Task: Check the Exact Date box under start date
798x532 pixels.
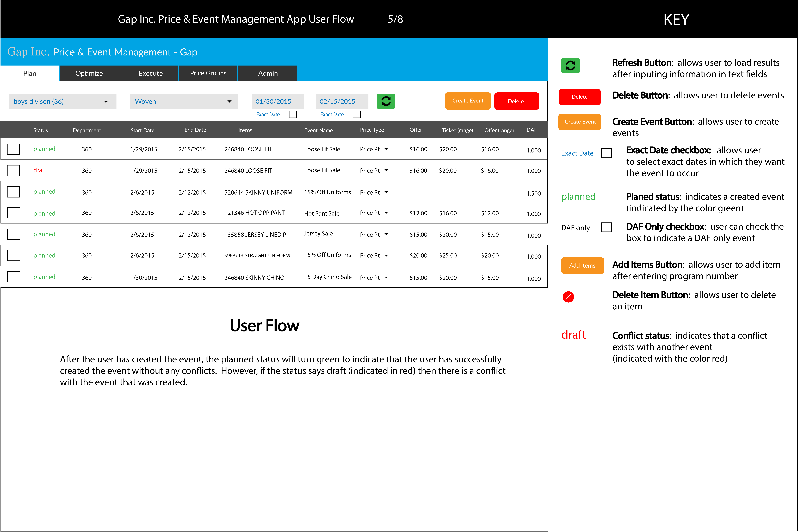Action: point(293,114)
